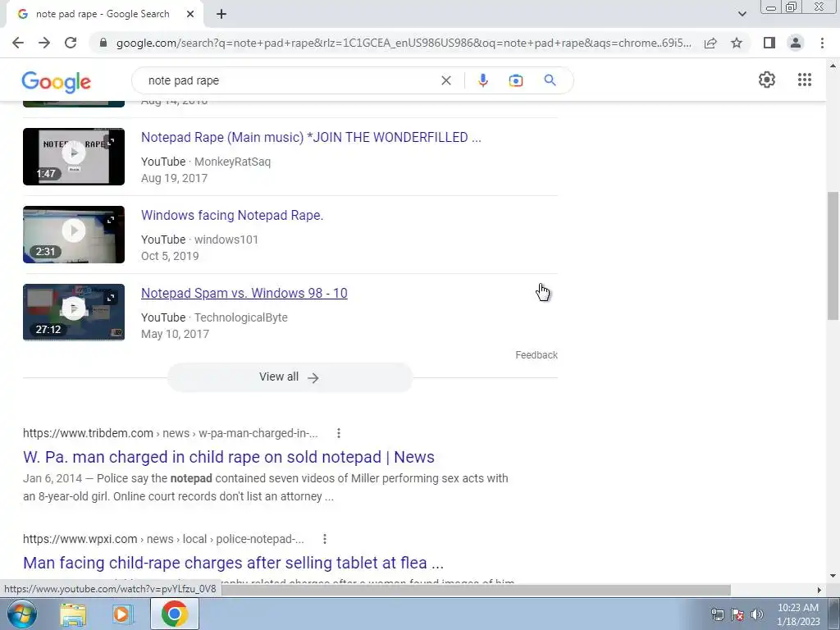
Task: Click the Feedback link under videos
Action: coord(536,355)
